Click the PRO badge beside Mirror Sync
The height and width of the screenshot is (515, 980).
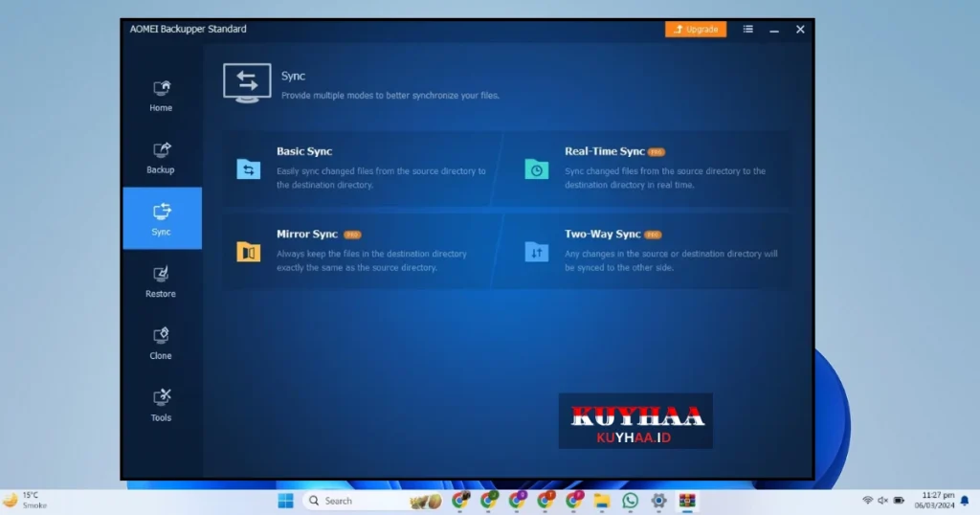[352, 235]
